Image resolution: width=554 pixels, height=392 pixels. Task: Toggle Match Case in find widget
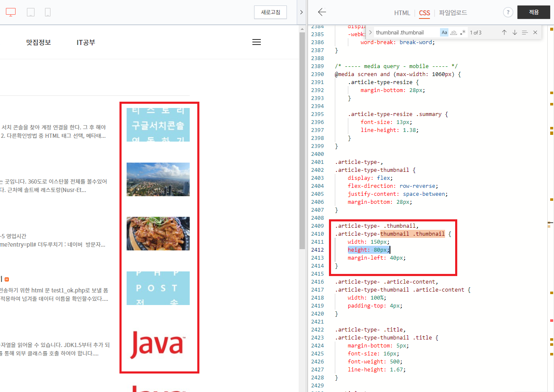[444, 32]
